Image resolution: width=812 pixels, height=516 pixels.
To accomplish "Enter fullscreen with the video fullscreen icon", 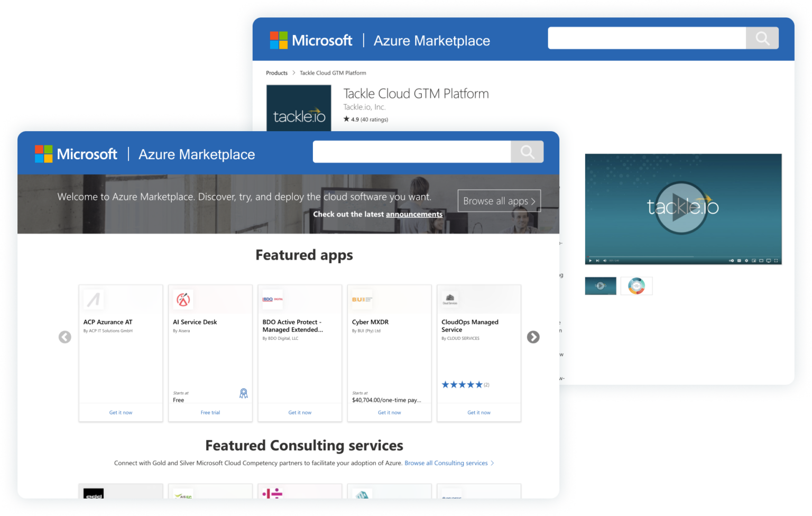I will (776, 261).
